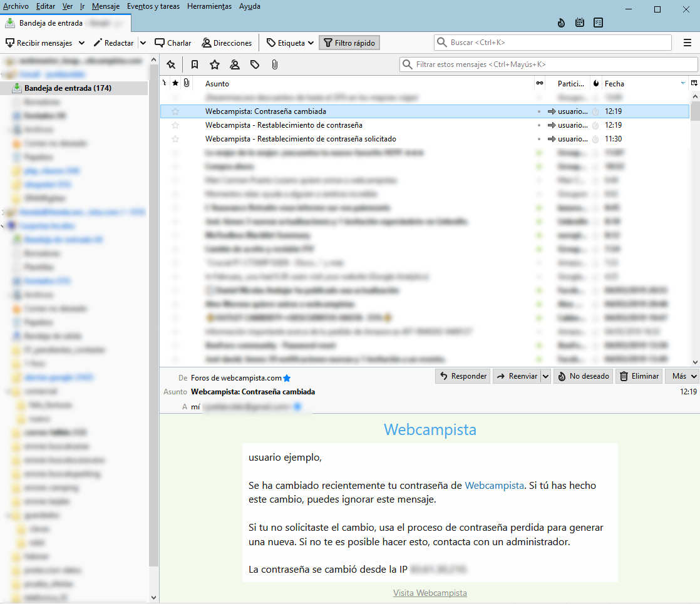Open the hamburger application menu
This screenshot has width=700, height=604.
(687, 43)
